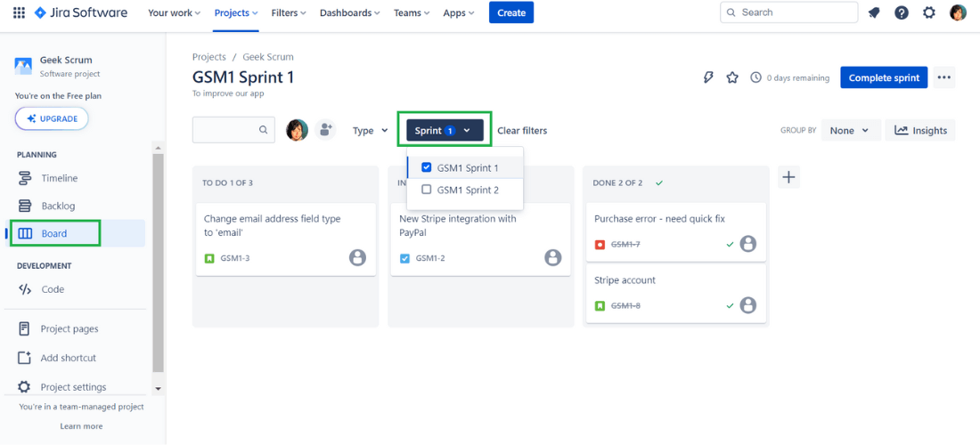The image size is (980, 445).
Task: Click the add people icon
Action: pyautogui.click(x=325, y=130)
